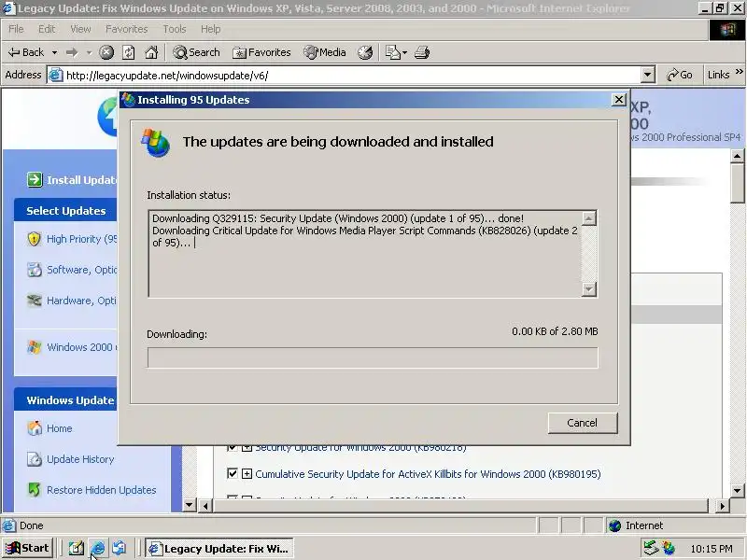Click the Windows Update tray icon
Viewport: 747px width, 560px height.
[x=668, y=548]
